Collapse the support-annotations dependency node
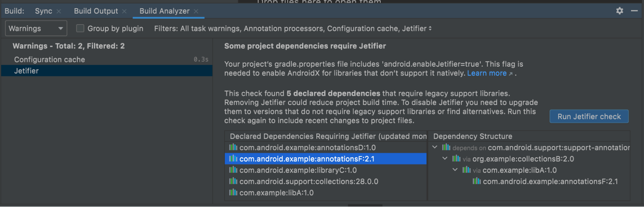This screenshot has height=207, width=644. click(435, 148)
